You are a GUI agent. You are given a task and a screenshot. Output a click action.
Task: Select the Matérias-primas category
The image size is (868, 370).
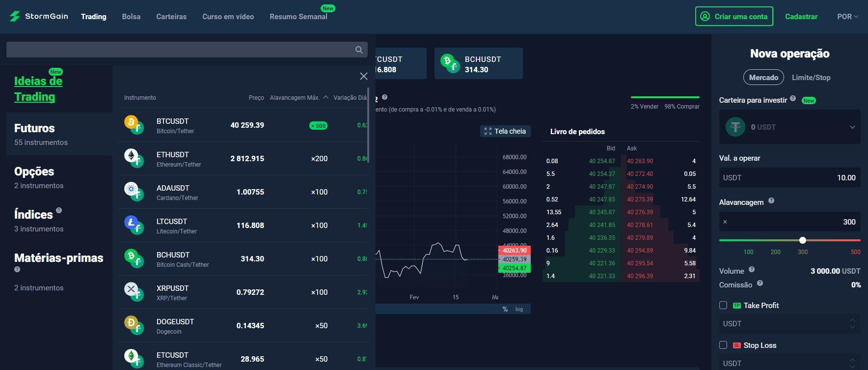coord(59,272)
